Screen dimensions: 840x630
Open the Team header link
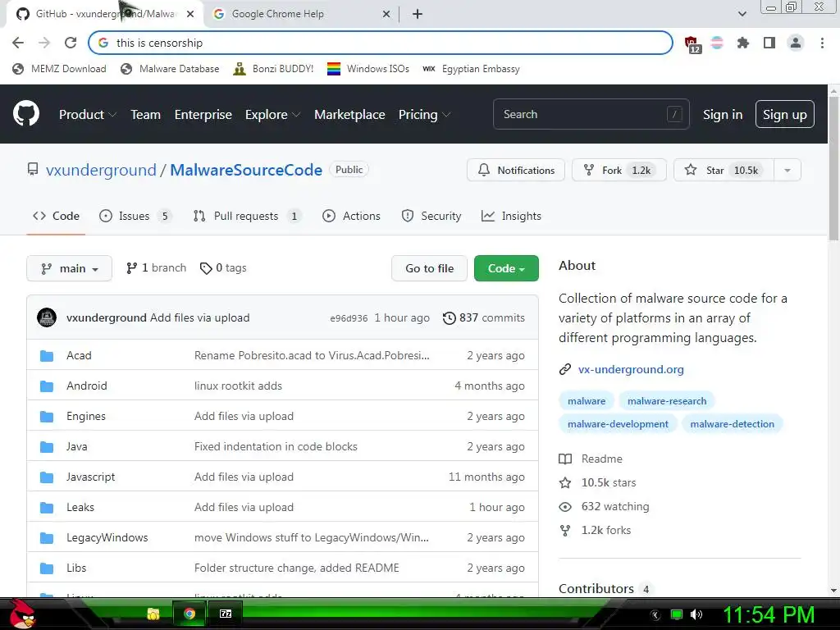pyautogui.click(x=146, y=114)
